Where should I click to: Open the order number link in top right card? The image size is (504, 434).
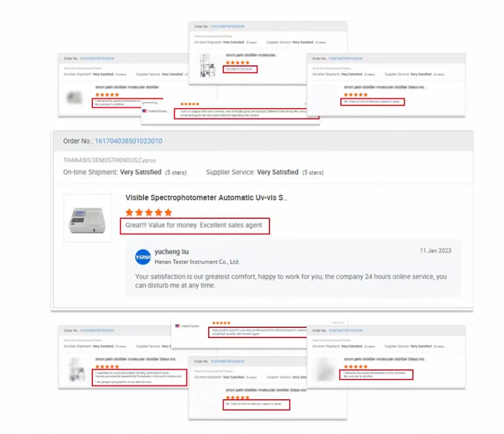coord(346,59)
